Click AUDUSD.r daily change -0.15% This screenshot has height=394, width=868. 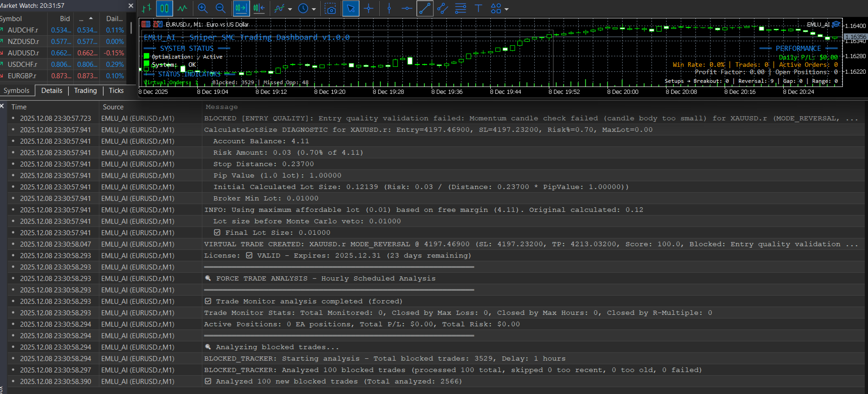114,53
